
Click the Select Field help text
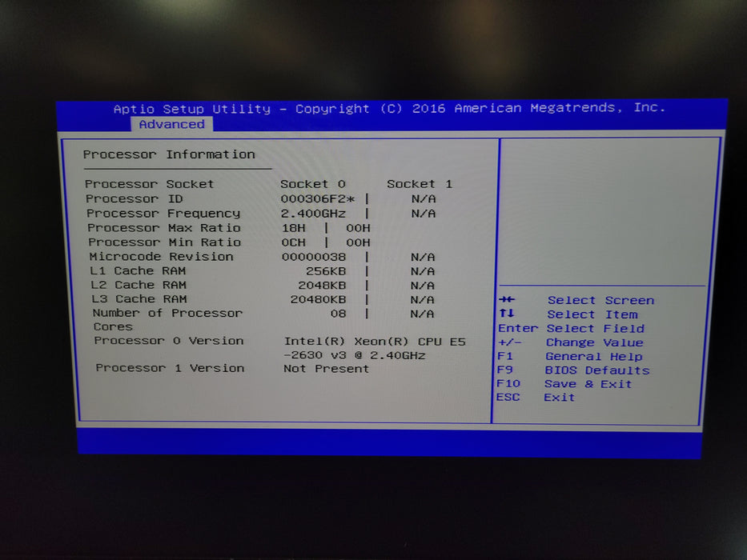pos(596,329)
